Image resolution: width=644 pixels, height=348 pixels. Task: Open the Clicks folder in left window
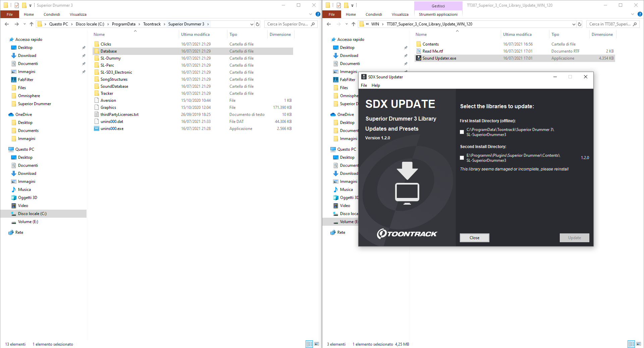[106, 44]
